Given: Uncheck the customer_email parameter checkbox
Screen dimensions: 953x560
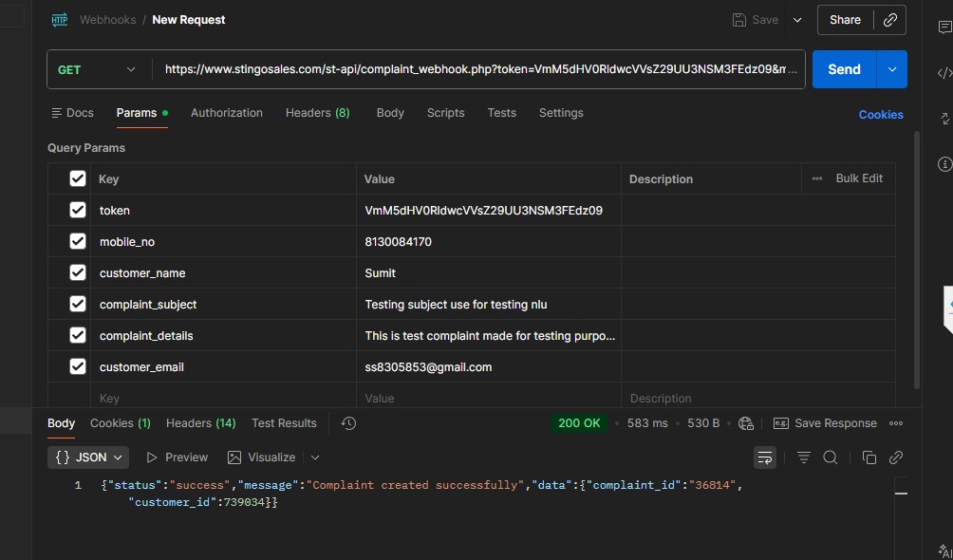Looking at the screenshot, I should 78,366.
